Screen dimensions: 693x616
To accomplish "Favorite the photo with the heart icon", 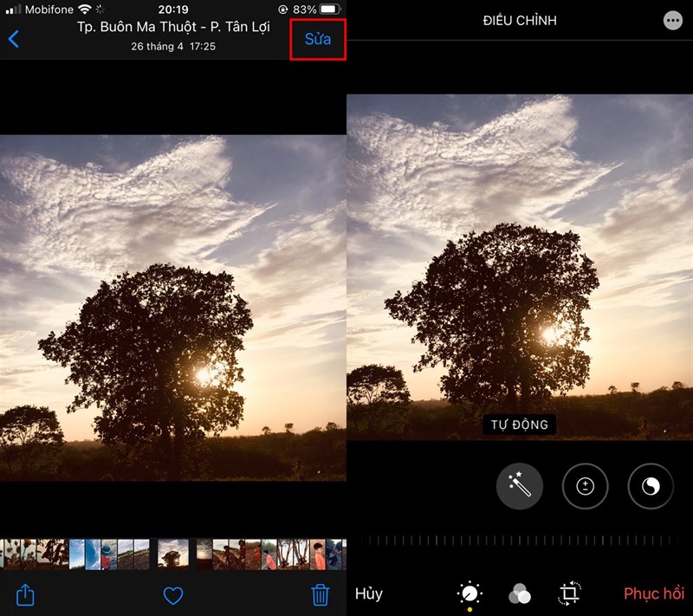I will [173, 596].
